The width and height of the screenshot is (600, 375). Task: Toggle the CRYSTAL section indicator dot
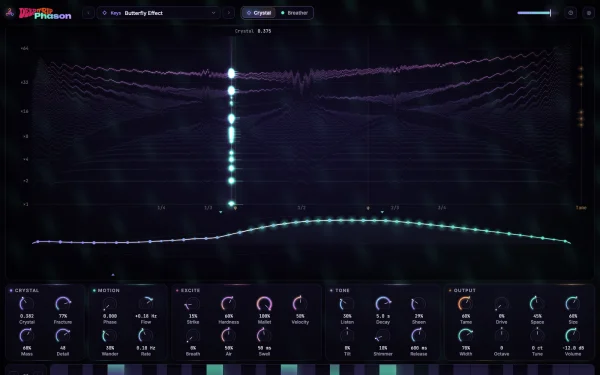coord(11,290)
